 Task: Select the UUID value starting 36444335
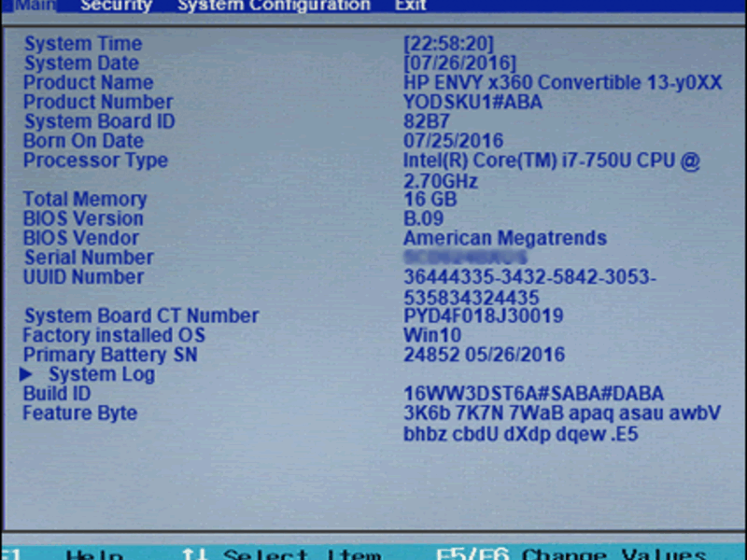(529, 277)
